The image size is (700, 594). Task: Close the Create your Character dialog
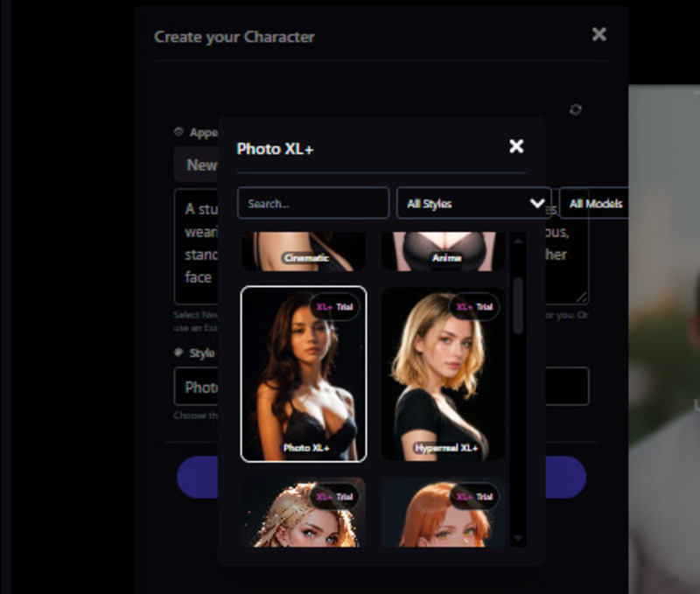point(598,34)
